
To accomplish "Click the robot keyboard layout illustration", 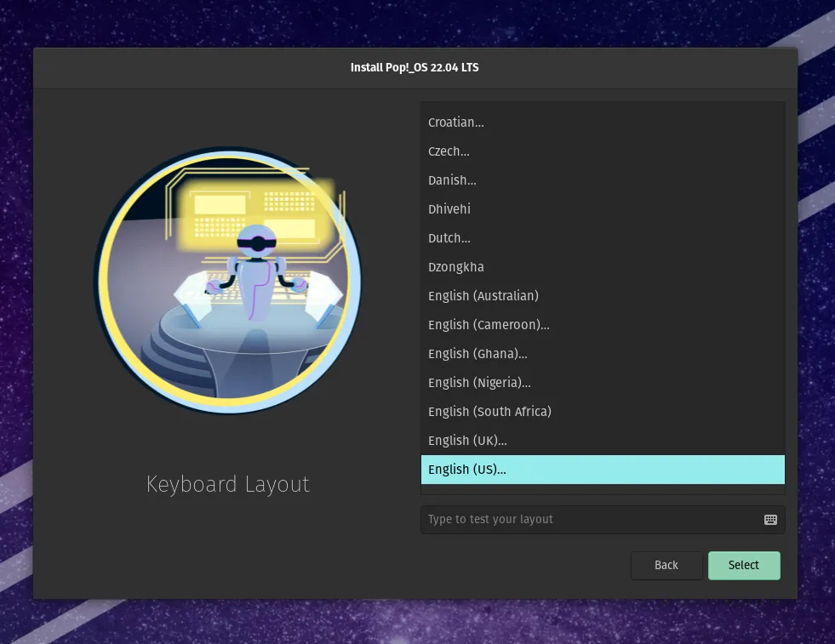I will 227,281.
